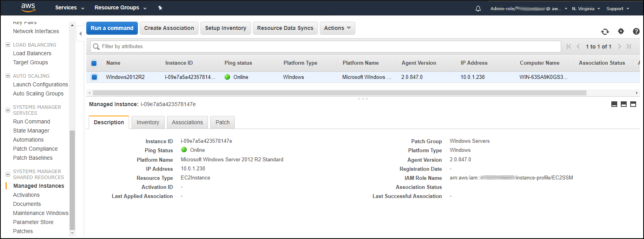Screen dimensions: 644x239
Task: Click the Create Association button
Action: click(x=169, y=28)
